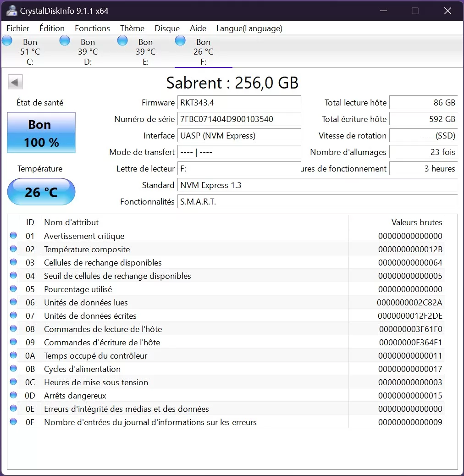This screenshot has height=476, width=464.
Task: Open the Langue(Language) menu
Action: [249, 28]
